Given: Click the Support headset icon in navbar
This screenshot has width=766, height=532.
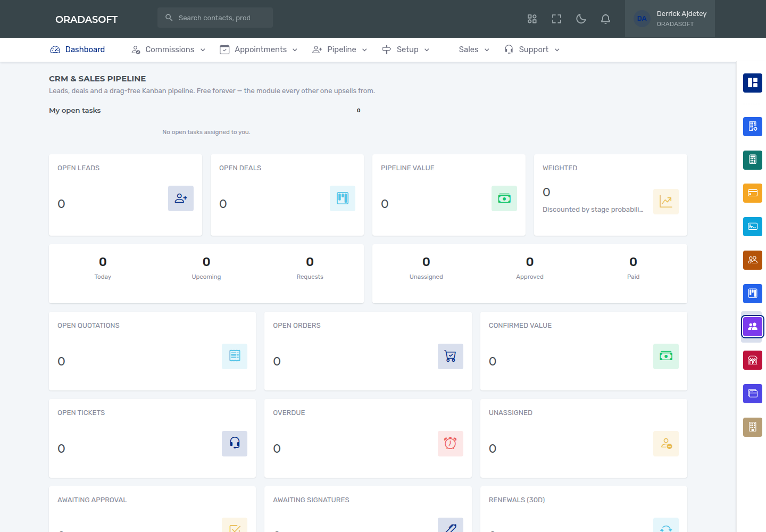Looking at the screenshot, I should [509, 49].
